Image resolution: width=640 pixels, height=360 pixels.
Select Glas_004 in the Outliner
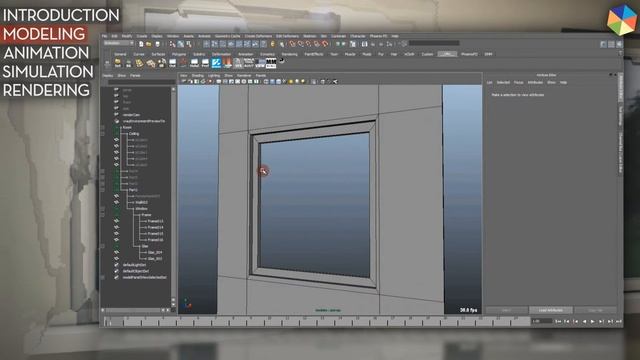[x=155, y=252]
